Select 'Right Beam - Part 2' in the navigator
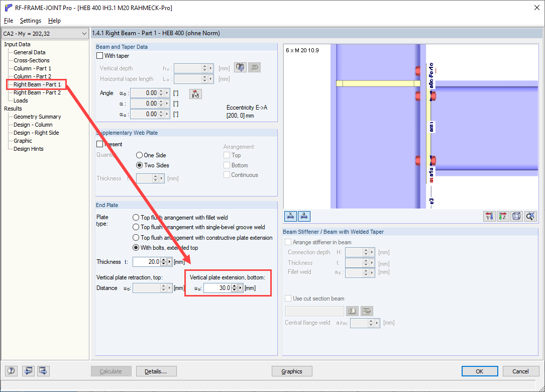This screenshot has height=392, width=545. (37, 92)
